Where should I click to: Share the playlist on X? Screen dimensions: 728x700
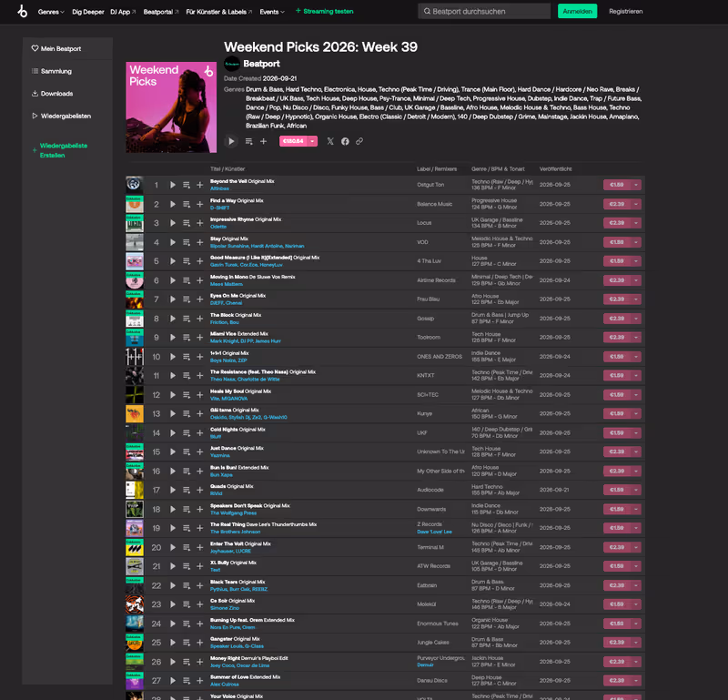click(330, 141)
